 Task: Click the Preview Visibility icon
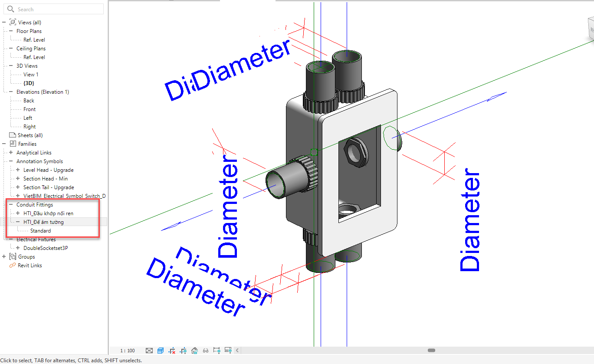tap(228, 350)
